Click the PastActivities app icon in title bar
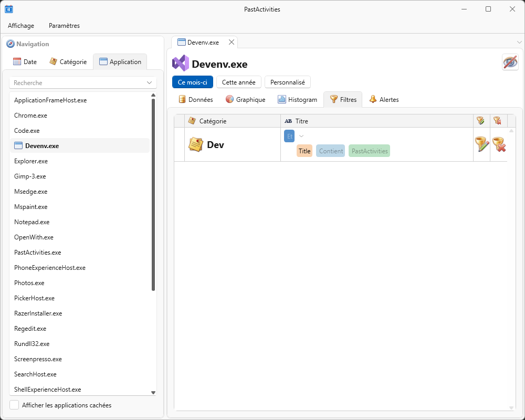 pos(9,9)
